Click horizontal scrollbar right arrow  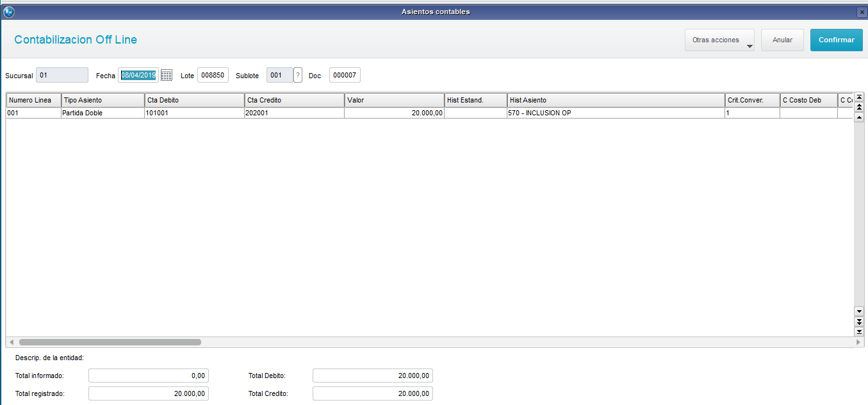click(859, 342)
